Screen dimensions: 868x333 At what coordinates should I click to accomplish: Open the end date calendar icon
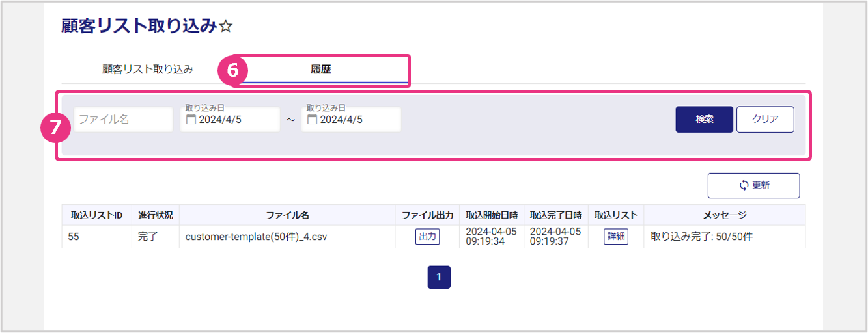pyautogui.click(x=312, y=120)
